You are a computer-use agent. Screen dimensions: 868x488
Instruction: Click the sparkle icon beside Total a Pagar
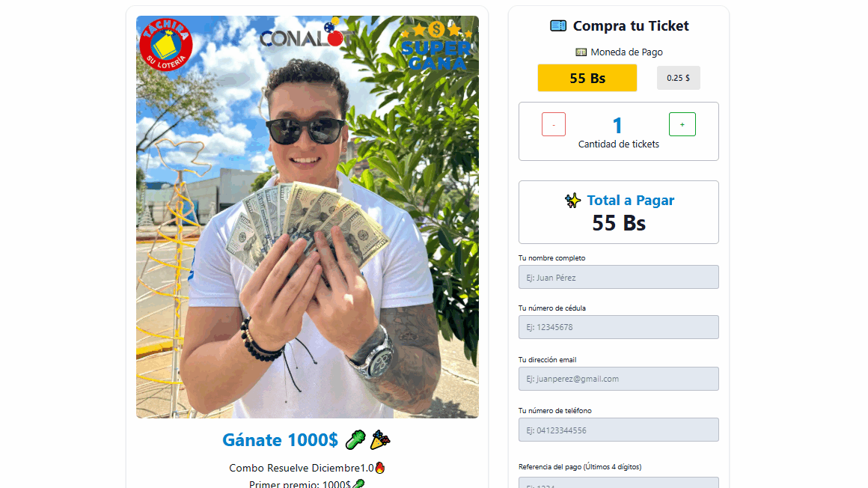click(x=573, y=201)
